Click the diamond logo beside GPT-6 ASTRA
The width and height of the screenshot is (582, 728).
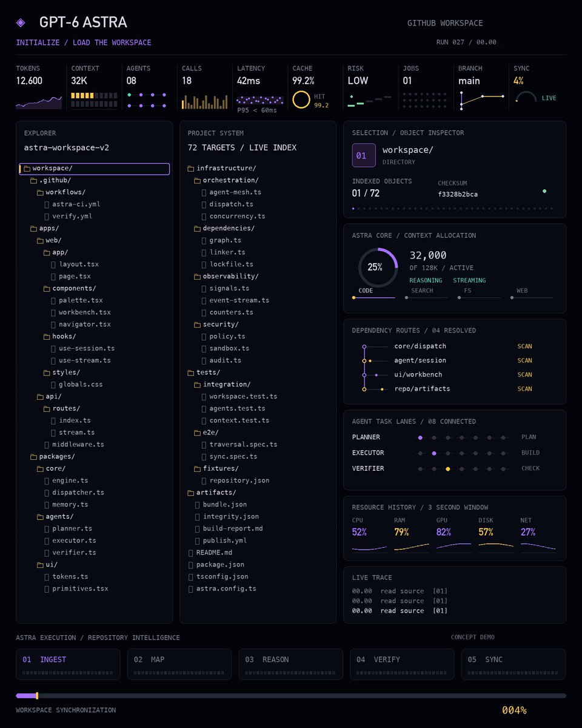pos(21,22)
